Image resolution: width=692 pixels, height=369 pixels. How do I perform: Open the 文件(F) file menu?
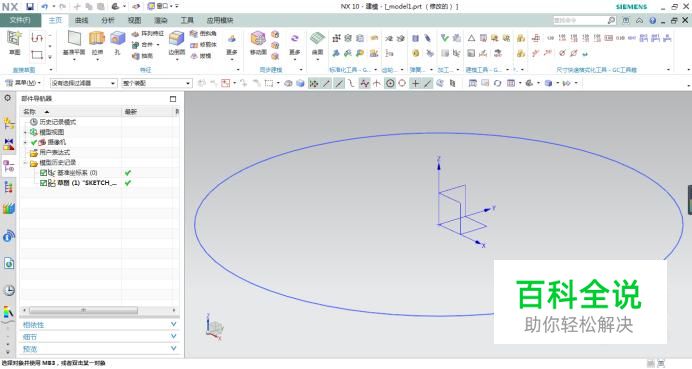20,20
